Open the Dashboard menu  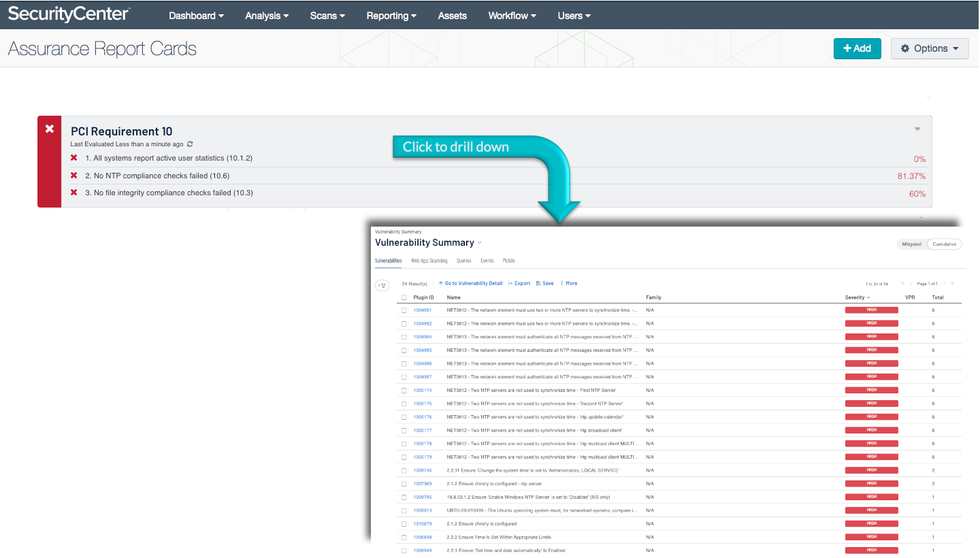[x=196, y=16]
